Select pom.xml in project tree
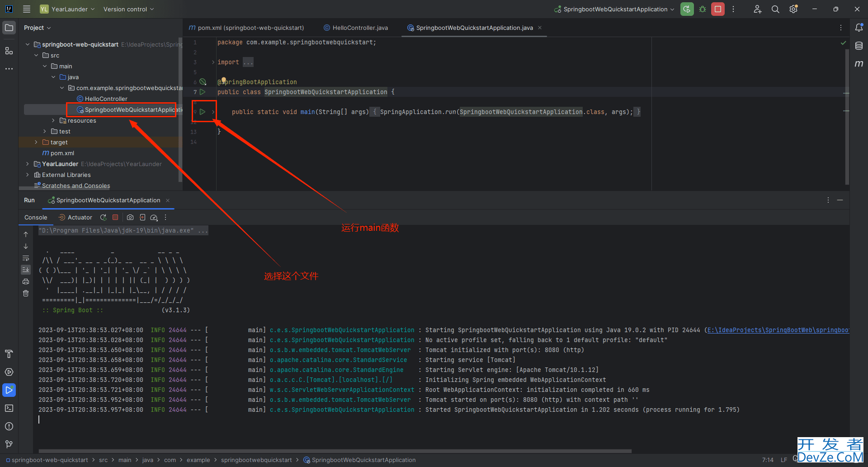 click(58, 153)
